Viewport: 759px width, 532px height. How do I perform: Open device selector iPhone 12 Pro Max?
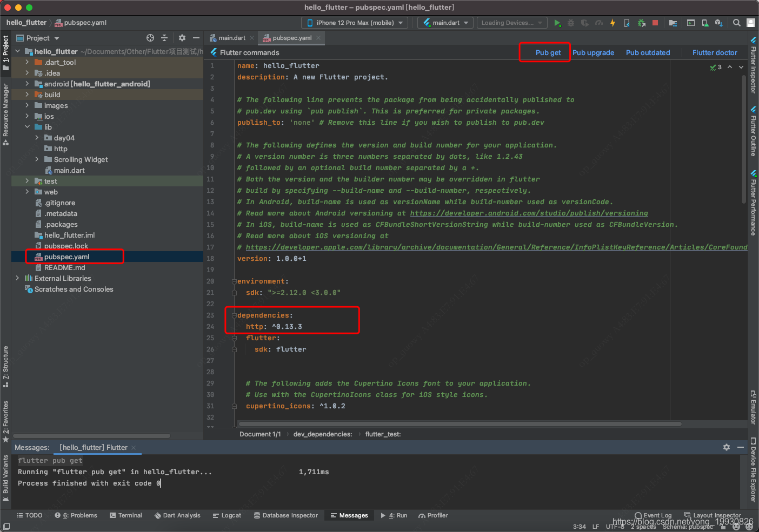(355, 23)
